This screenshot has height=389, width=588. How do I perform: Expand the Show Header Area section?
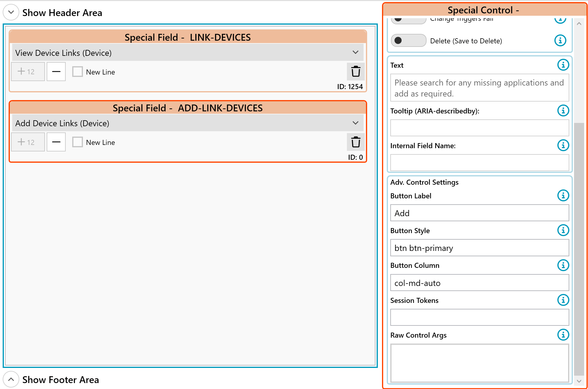point(11,12)
